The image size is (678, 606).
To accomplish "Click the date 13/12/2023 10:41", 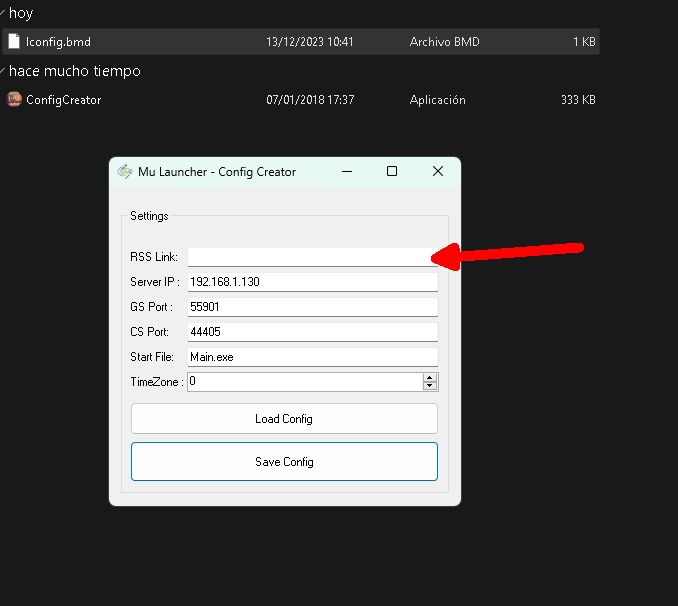I will (310, 42).
